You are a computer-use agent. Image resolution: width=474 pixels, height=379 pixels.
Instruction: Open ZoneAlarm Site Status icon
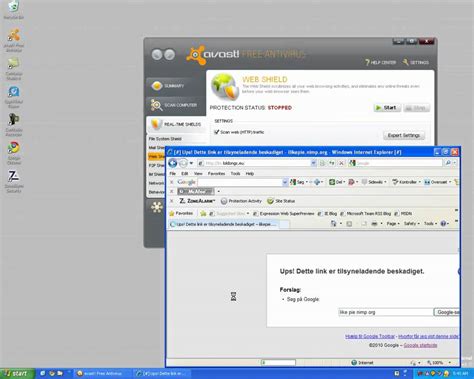[270, 201]
